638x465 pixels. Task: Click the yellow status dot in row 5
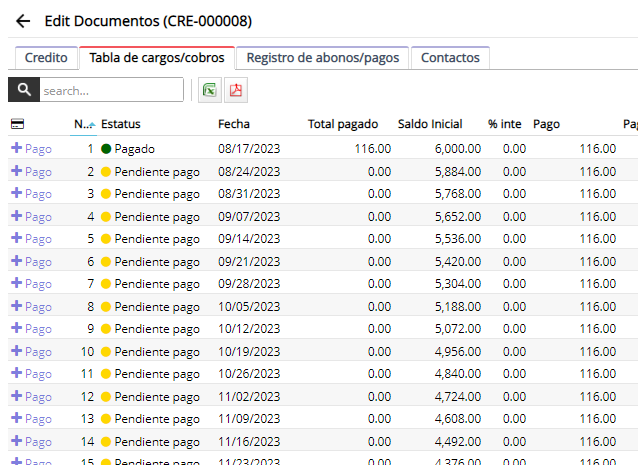[x=106, y=239]
